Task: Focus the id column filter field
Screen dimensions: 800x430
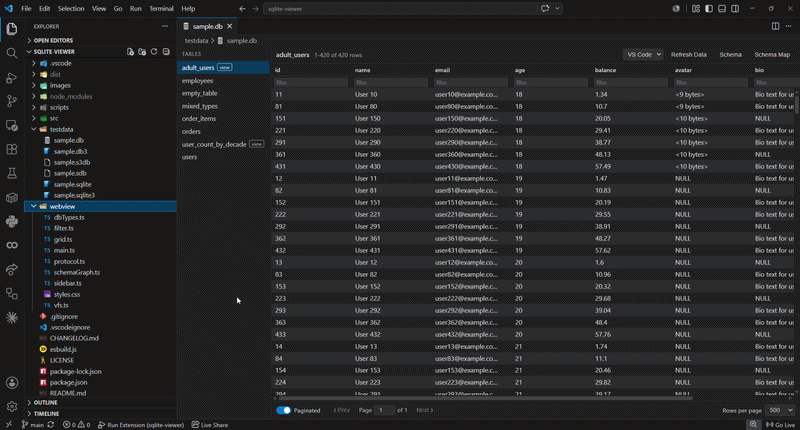Action: tap(311, 83)
